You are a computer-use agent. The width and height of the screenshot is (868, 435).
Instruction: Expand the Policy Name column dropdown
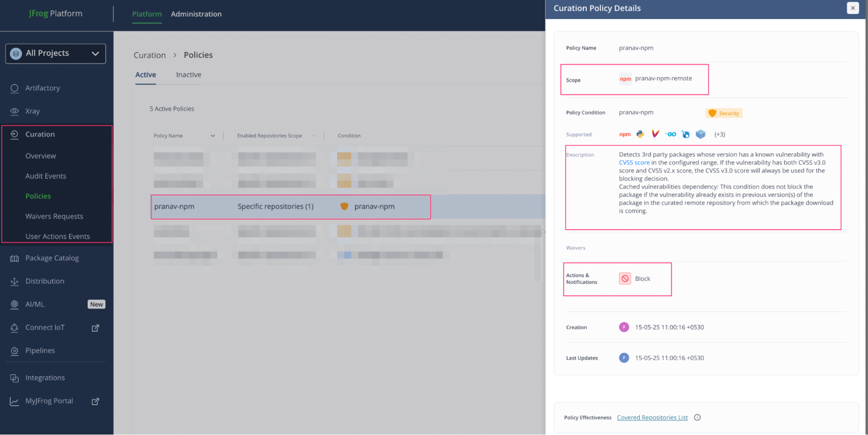213,136
